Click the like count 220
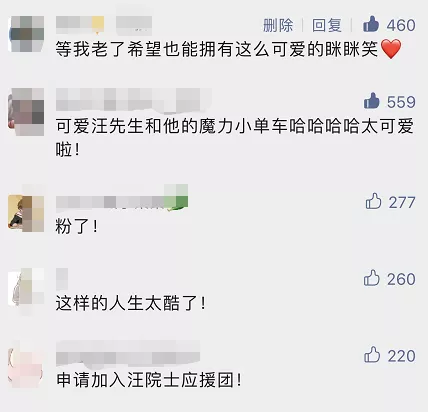The image size is (428, 412). pos(402,356)
